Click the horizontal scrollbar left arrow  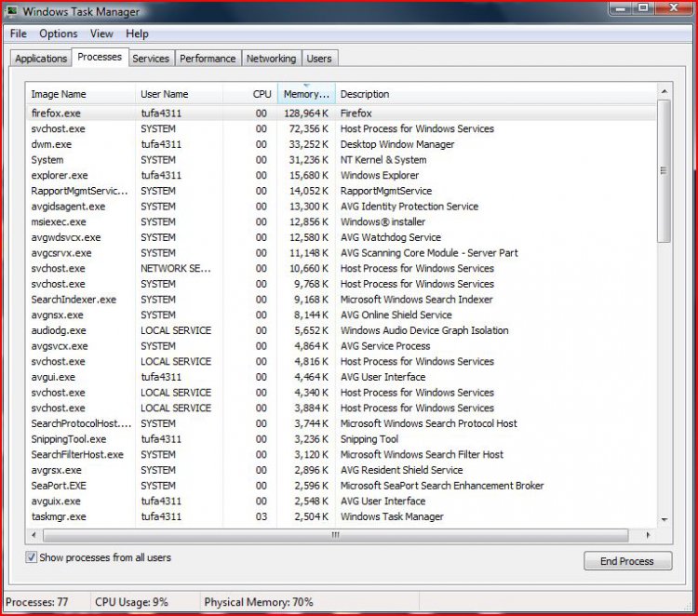click(34, 534)
